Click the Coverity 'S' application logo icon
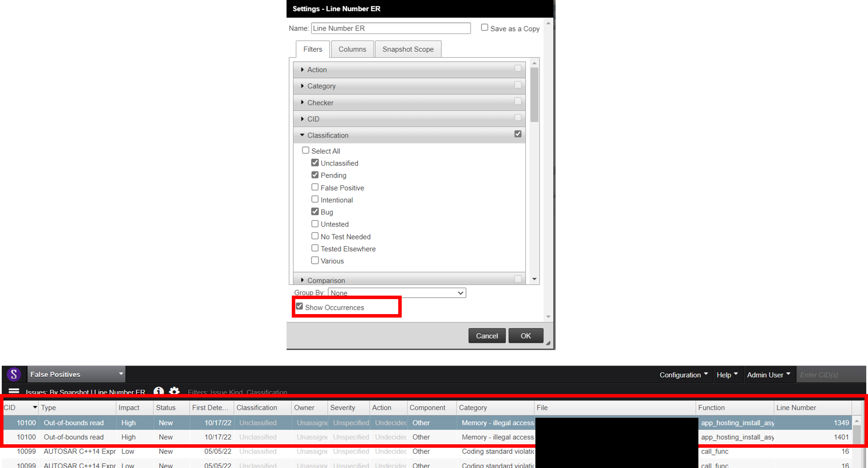Screen dimensions: 868x468 click(14, 374)
